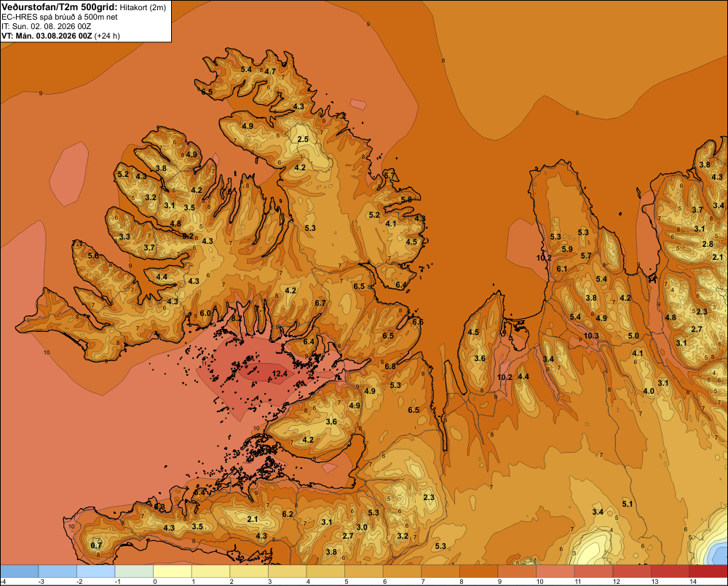Click the legend tick label 14
Viewport: 728px width, 586px height.
coord(693,582)
